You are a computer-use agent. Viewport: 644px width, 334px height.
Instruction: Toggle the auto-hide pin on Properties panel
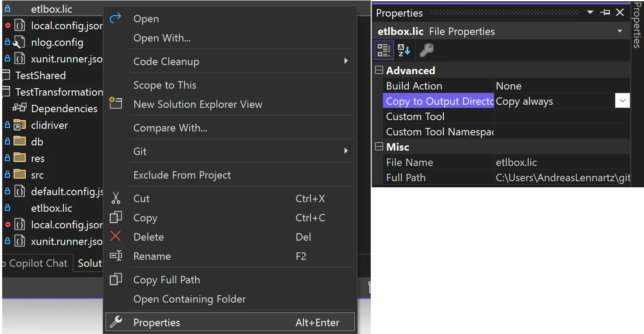pos(605,12)
